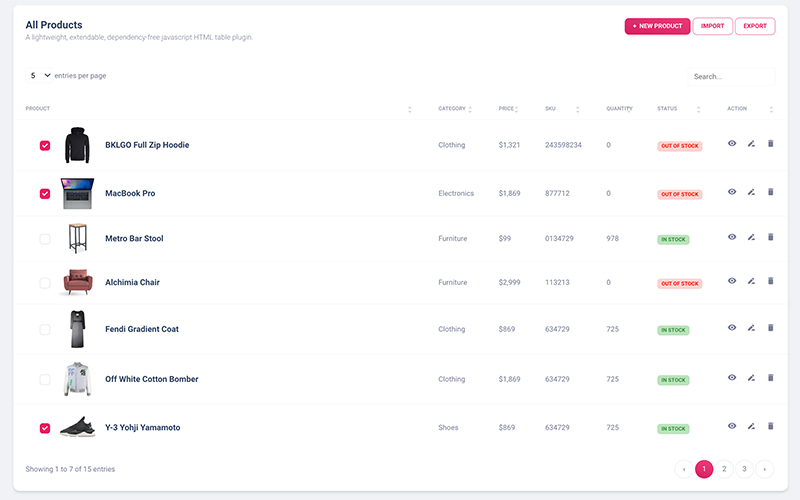Go to page 2 of results
The width and height of the screenshot is (800, 500).
click(724, 468)
